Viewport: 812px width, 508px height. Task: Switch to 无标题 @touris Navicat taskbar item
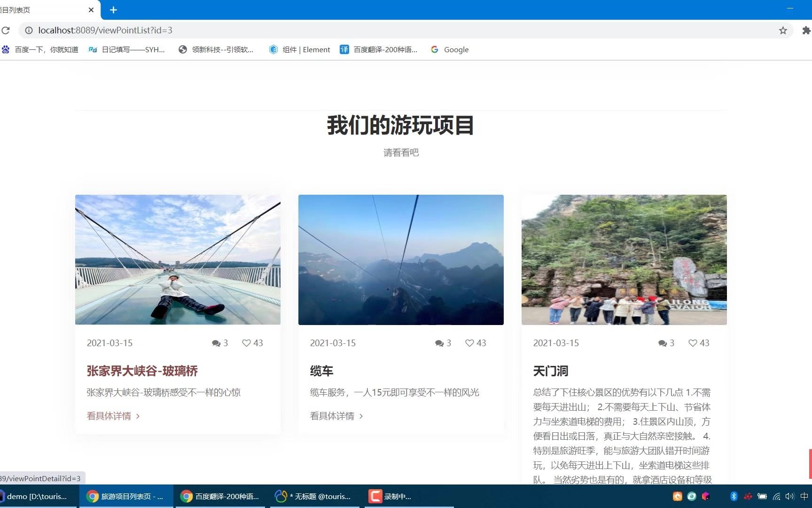pyautogui.click(x=314, y=496)
